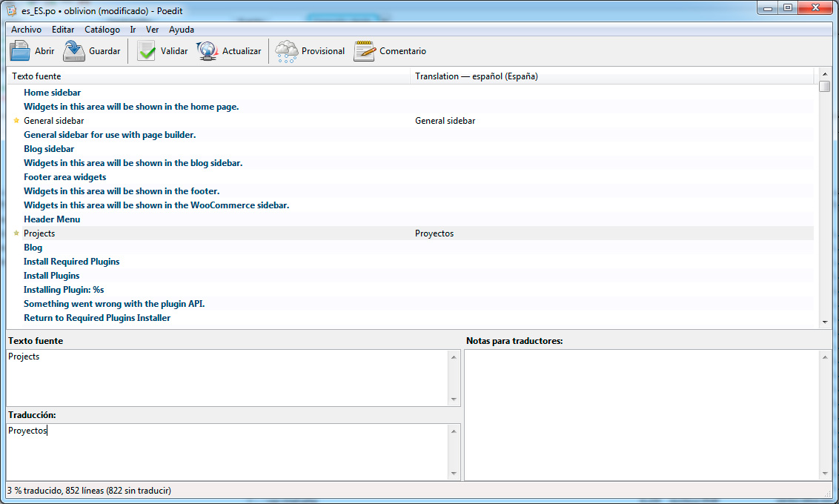This screenshot has height=504, width=839.
Task: Click the string list scrollbar thumb
Action: pyautogui.click(x=825, y=85)
